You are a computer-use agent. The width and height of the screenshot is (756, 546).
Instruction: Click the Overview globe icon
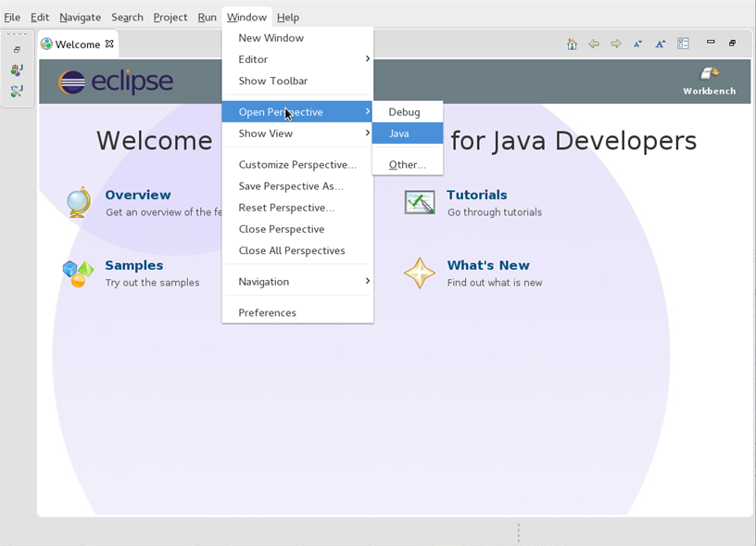[79, 202]
